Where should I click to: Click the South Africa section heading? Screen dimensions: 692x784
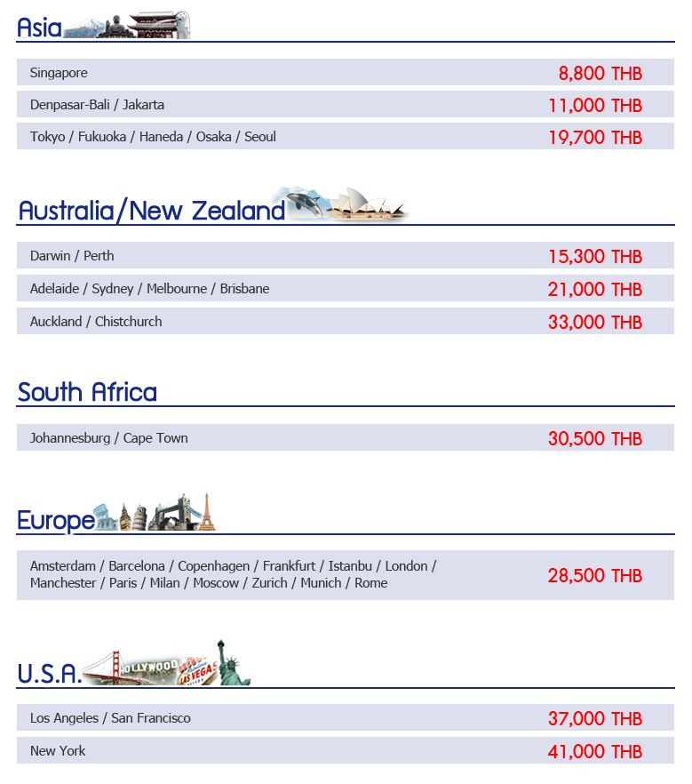tap(87, 392)
